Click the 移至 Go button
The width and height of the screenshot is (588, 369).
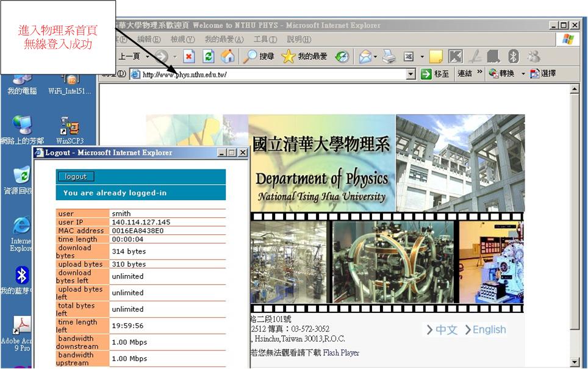coord(436,74)
